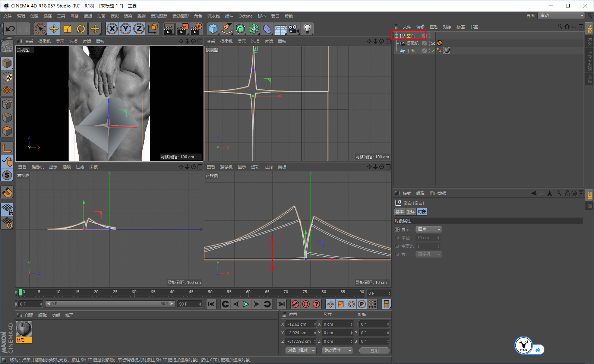Click the 应用 apply button
The width and height of the screenshot is (594, 364).
pyautogui.click(x=375, y=351)
